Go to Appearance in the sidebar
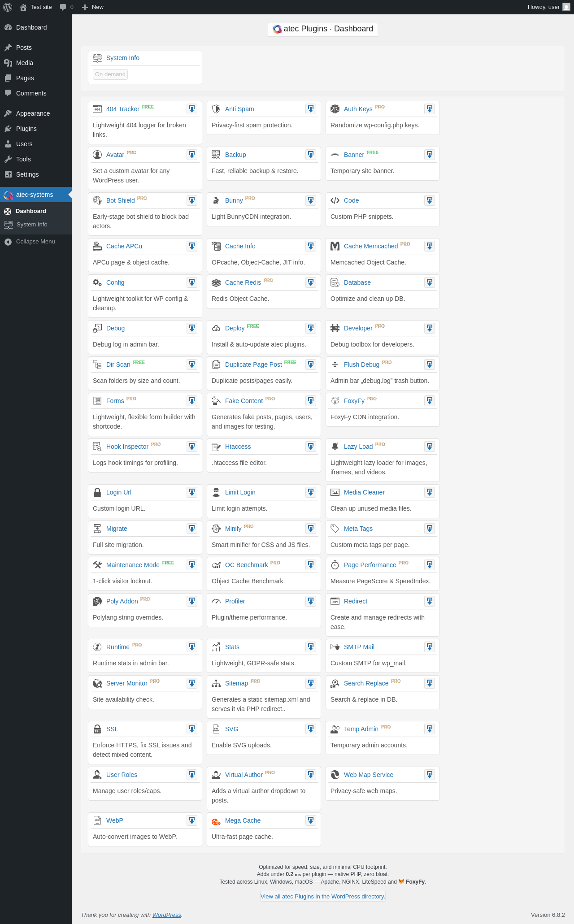 coord(36,113)
